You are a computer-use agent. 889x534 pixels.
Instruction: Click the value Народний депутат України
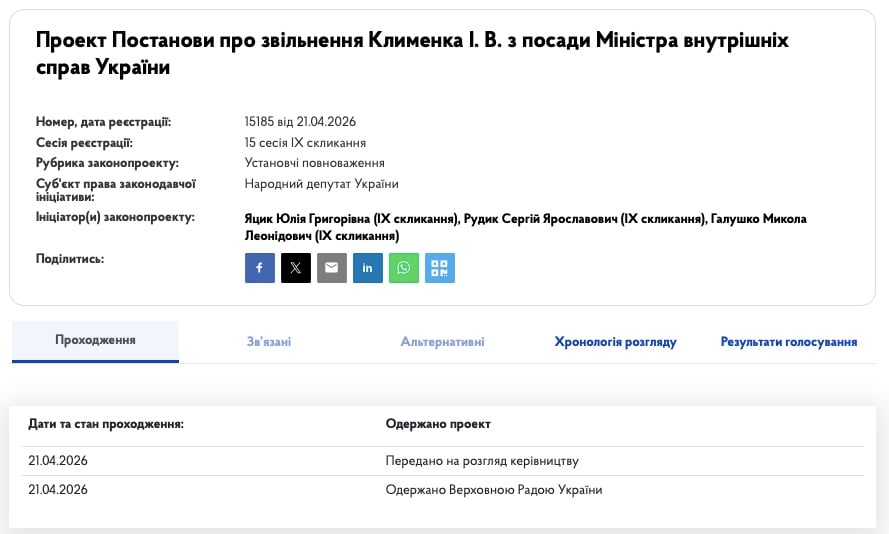[x=321, y=184]
